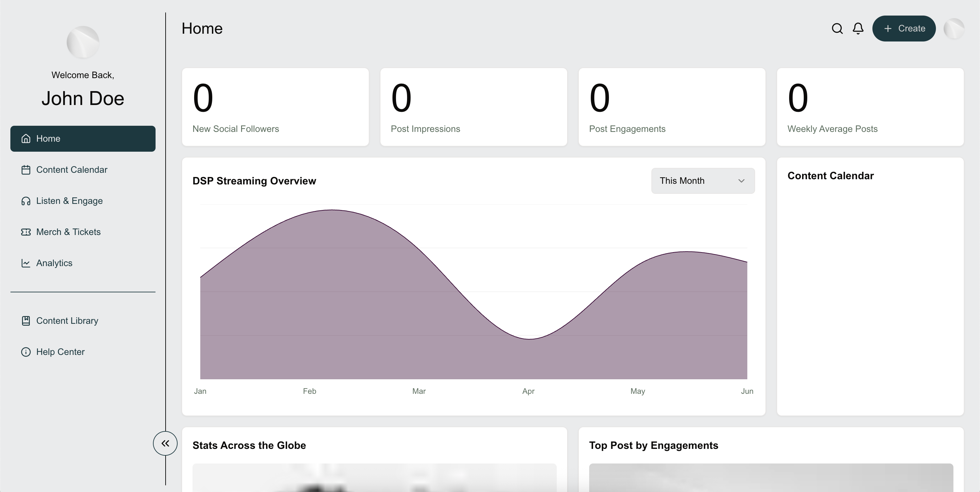
Task: Click the top-right user avatar
Action: pos(954,29)
